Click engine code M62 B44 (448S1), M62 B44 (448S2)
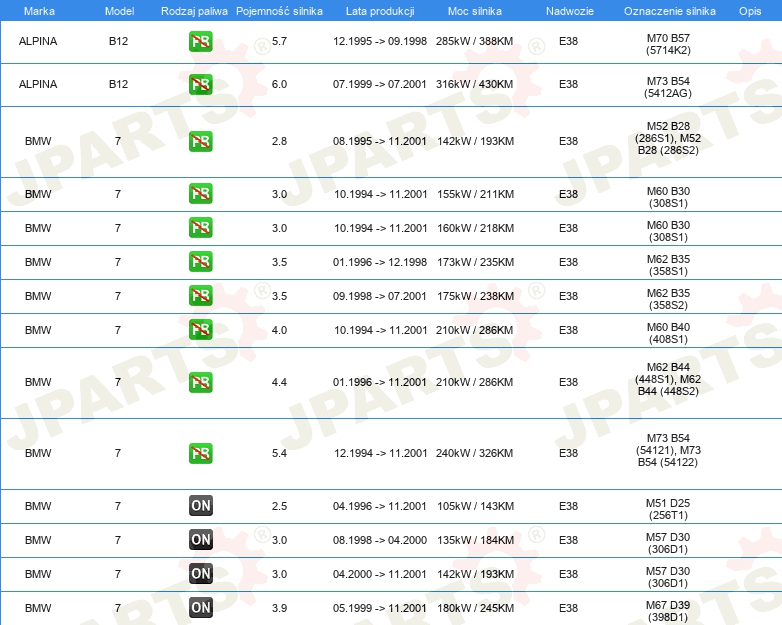Image resolution: width=782 pixels, height=625 pixels. pos(668,379)
